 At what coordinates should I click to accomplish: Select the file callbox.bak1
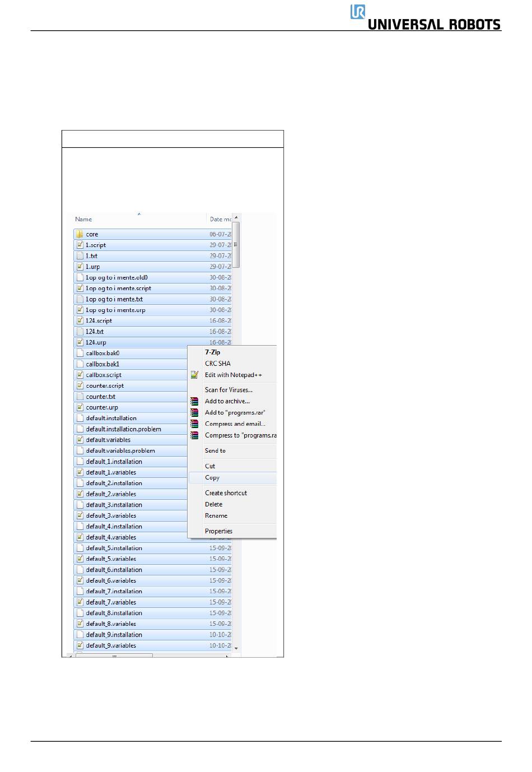(x=130, y=364)
